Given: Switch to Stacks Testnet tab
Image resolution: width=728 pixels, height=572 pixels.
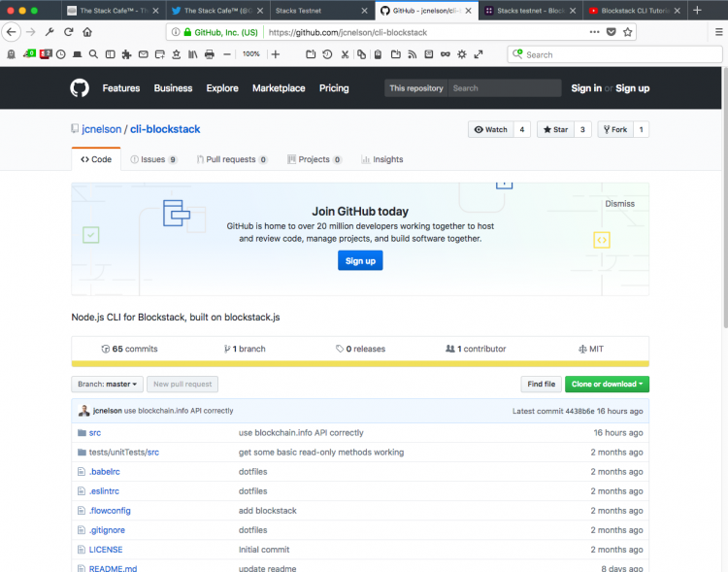Looking at the screenshot, I should tap(321, 11).
